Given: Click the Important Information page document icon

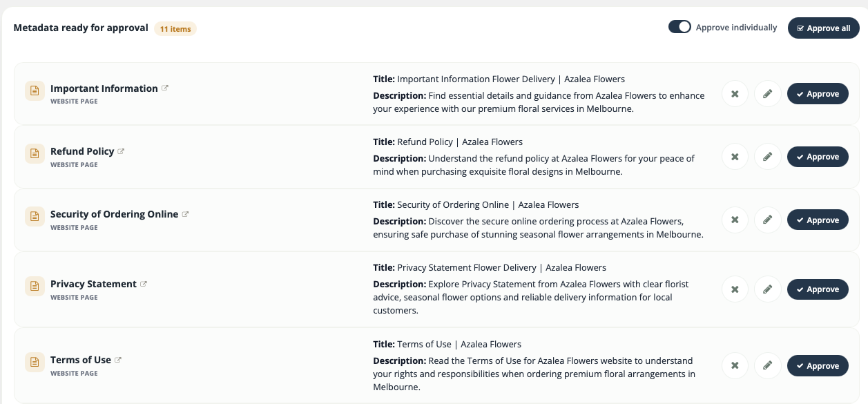Looking at the screenshot, I should coord(35,91).
